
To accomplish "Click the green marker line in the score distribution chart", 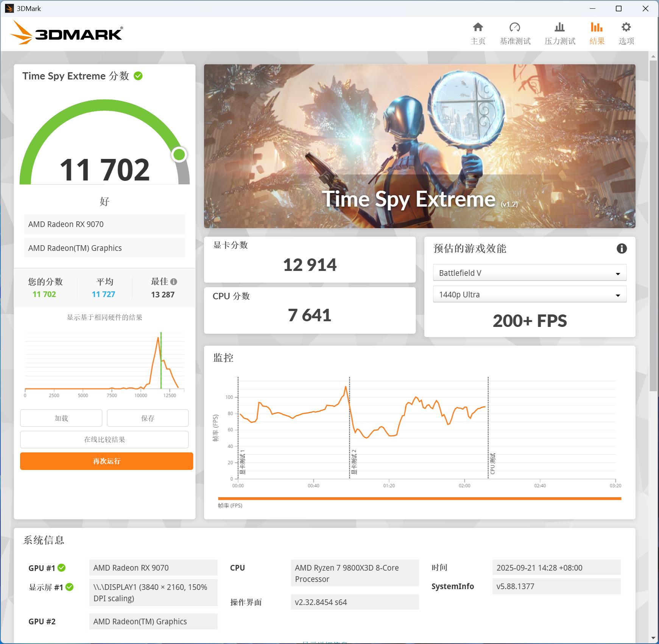I will click(161, 360).
